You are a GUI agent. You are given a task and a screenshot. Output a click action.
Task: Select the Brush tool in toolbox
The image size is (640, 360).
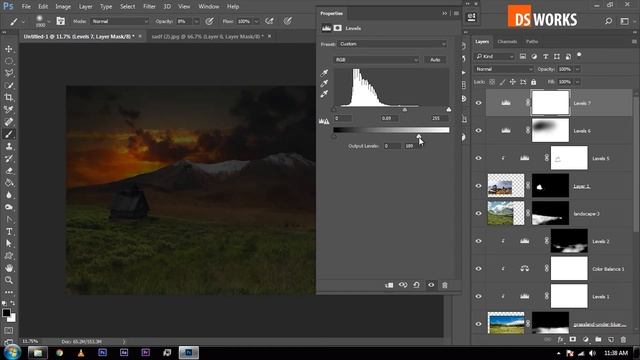pyautogui.click(x=9, y=134)
